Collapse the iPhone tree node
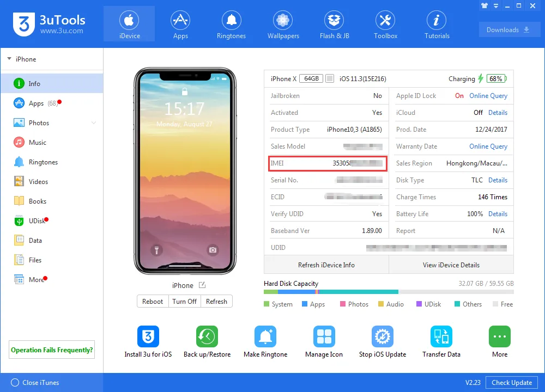This screenshot has width=545, height=392. click(x=9, y=59)
